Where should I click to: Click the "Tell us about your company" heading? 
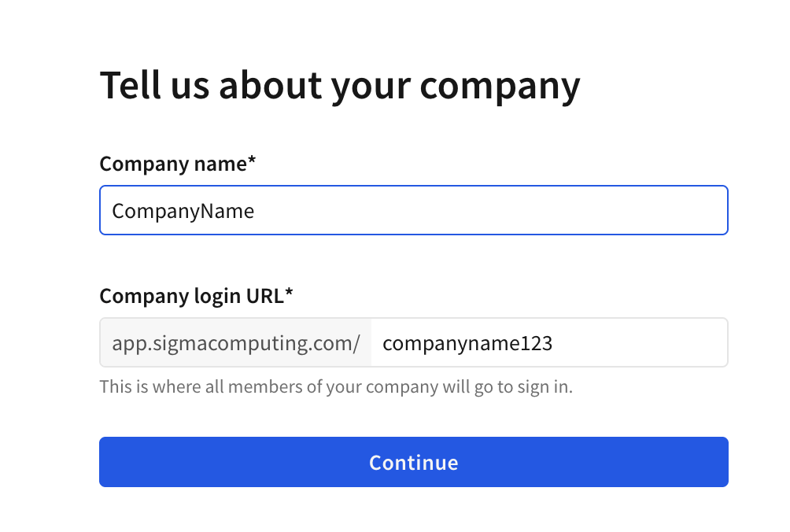click(x=340, y=85)
